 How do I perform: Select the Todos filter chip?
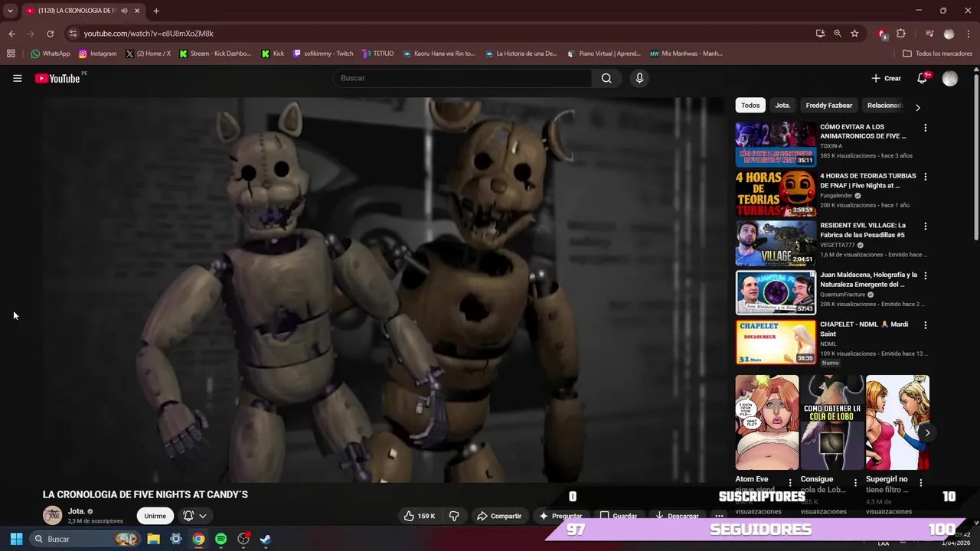click(x=750, y=106)
